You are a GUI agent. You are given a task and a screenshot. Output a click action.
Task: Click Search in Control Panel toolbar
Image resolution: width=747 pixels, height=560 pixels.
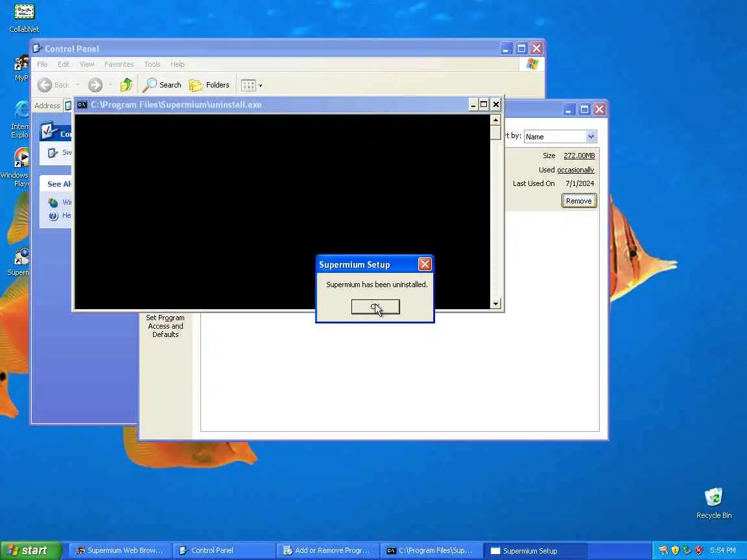[x=163, y=85]
